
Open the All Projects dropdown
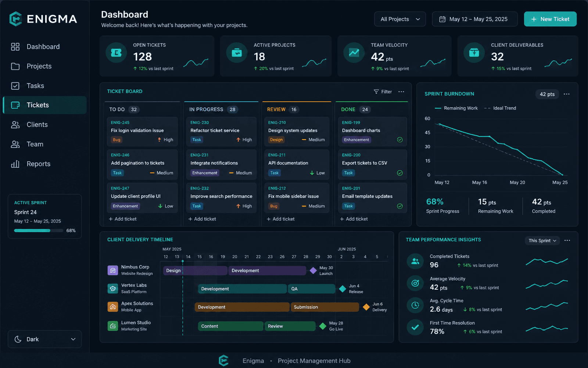(x=400, y=19)
